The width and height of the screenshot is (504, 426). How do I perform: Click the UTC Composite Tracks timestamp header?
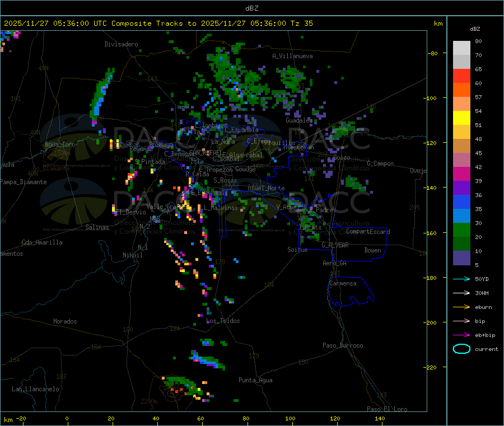158,24
